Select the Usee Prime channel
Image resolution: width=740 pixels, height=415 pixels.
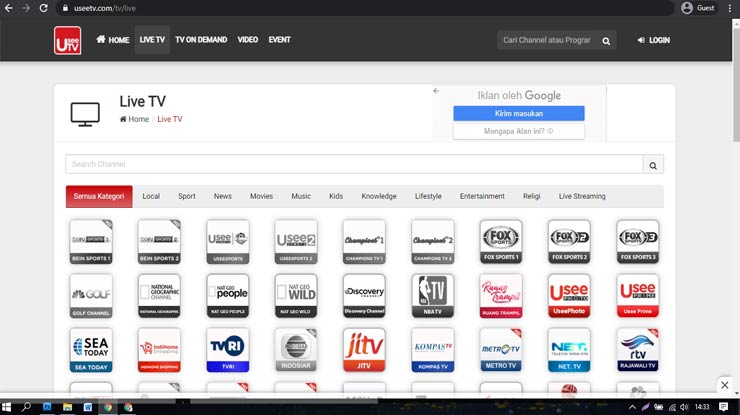click(x=638, y=296)
